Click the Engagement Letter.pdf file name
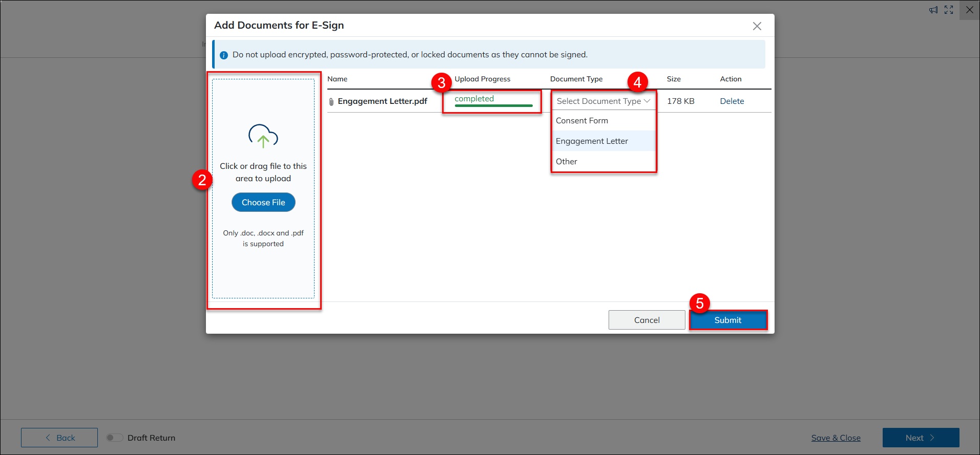Viewport: 980px width, 455px height. (x=382, y=101)
